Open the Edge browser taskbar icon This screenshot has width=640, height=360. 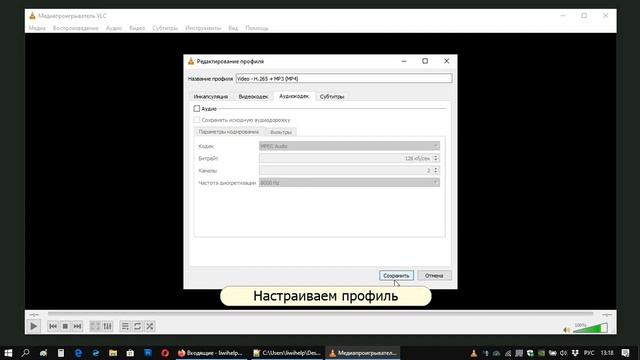point(78,353)
